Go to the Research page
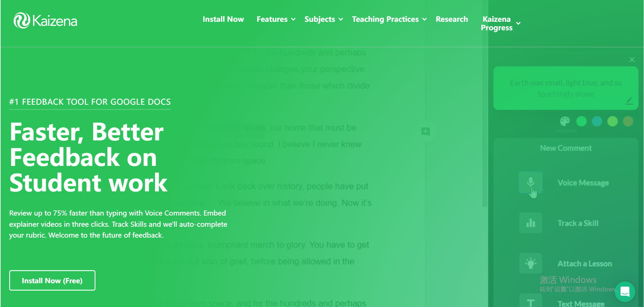Screen dimensions: 644x307 [452, 19]
